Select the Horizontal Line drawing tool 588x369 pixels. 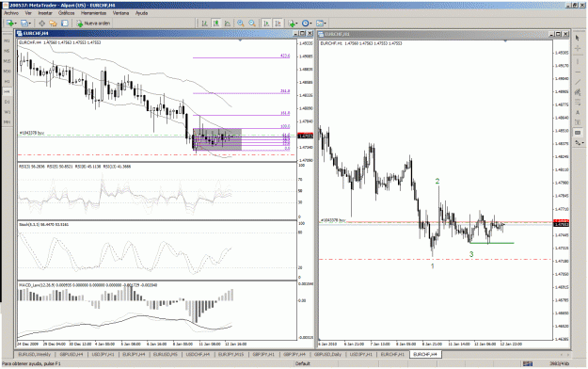click(578, 72)
